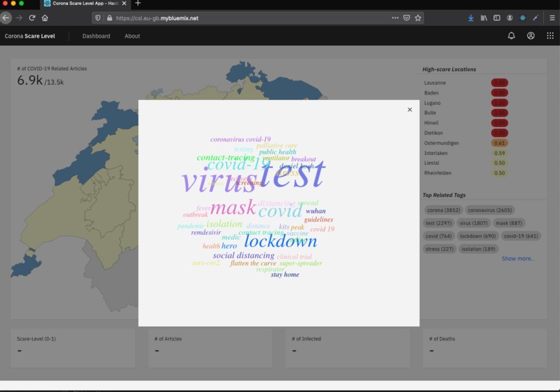Bookmark this page with star
The height and width of the screenshot is (392, 560).
tap(418, 18)
